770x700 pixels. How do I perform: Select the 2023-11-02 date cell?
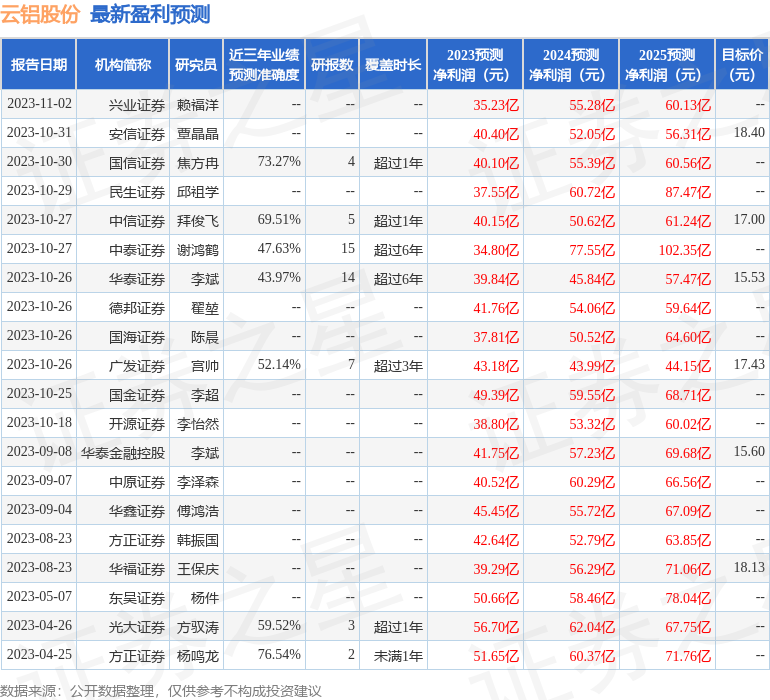(39, 104)
